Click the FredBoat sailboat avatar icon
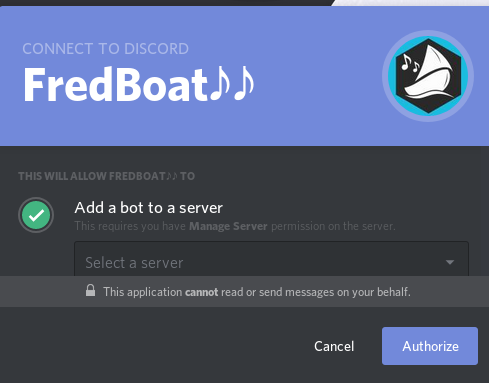The width and height of the screenshot is (489, 383). click(428, 76)
